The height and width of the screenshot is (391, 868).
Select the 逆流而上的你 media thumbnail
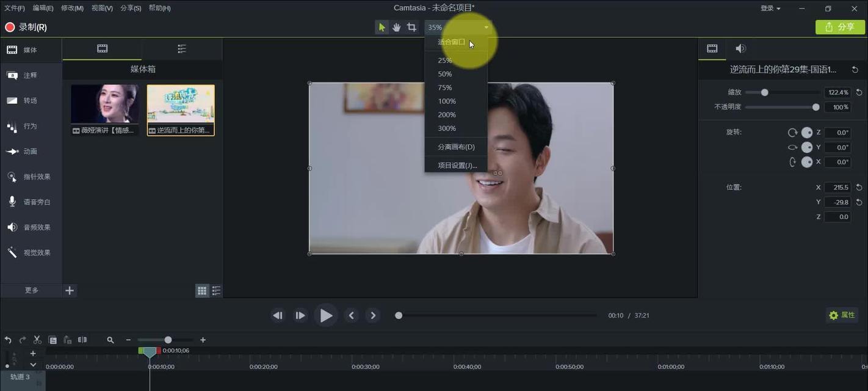[x=181, y=110]
